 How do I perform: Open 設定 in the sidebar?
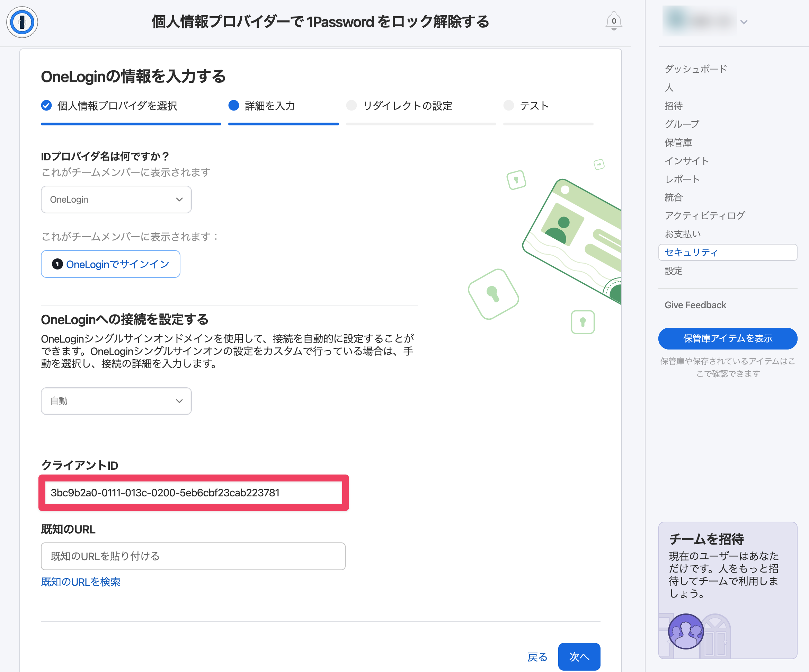673,271
